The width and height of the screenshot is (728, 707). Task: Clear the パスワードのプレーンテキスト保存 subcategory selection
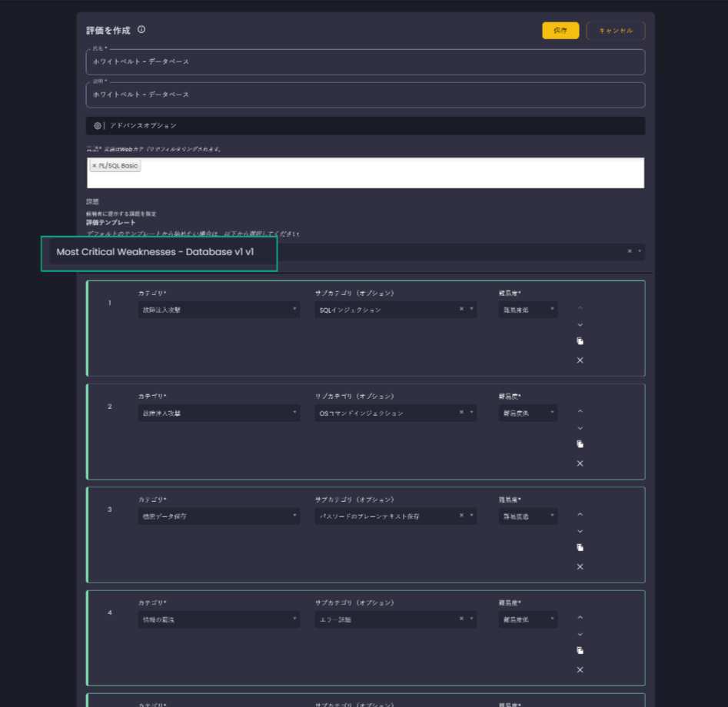461,516
